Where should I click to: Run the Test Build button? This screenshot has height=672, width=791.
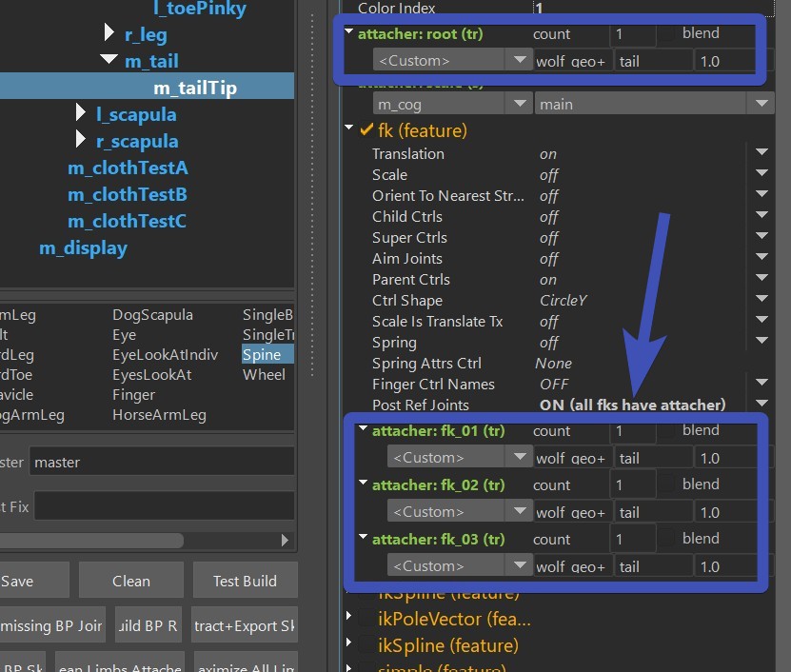pyautogui.click(x=246, y=581)
